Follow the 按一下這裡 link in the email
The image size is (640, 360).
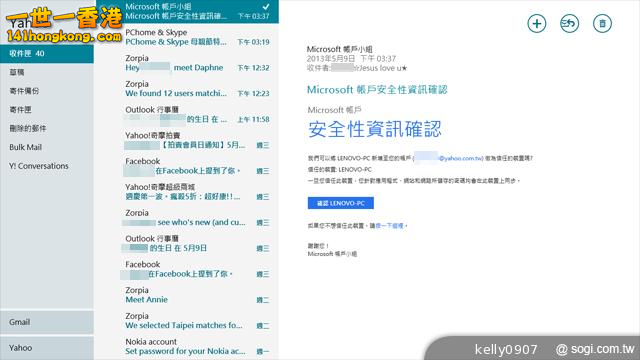(389, 226)
